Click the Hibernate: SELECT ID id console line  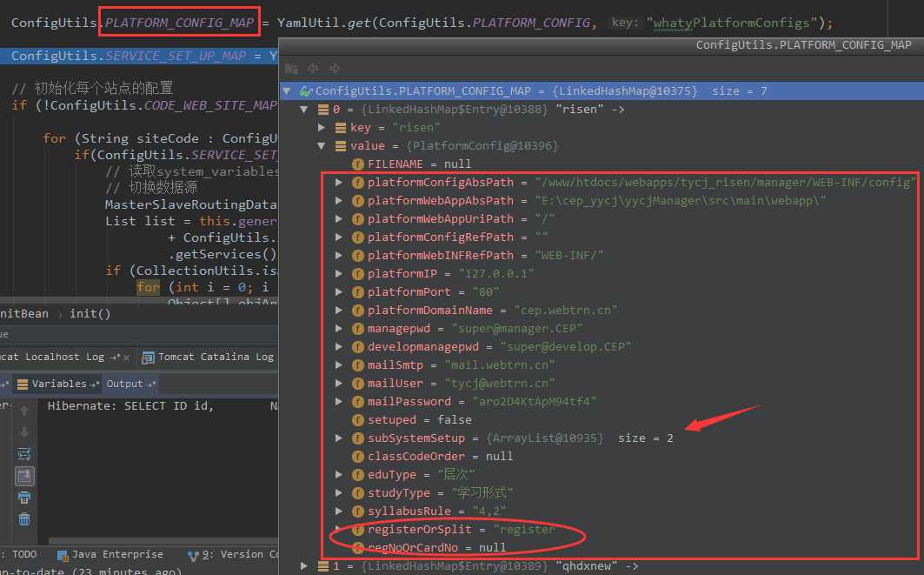pyautogui.click(x=130, y=406)
